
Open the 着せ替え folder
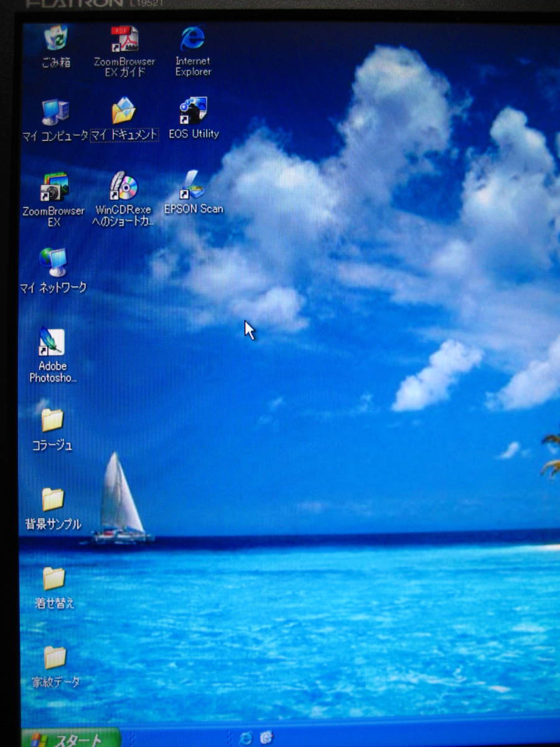pos(54,579)
